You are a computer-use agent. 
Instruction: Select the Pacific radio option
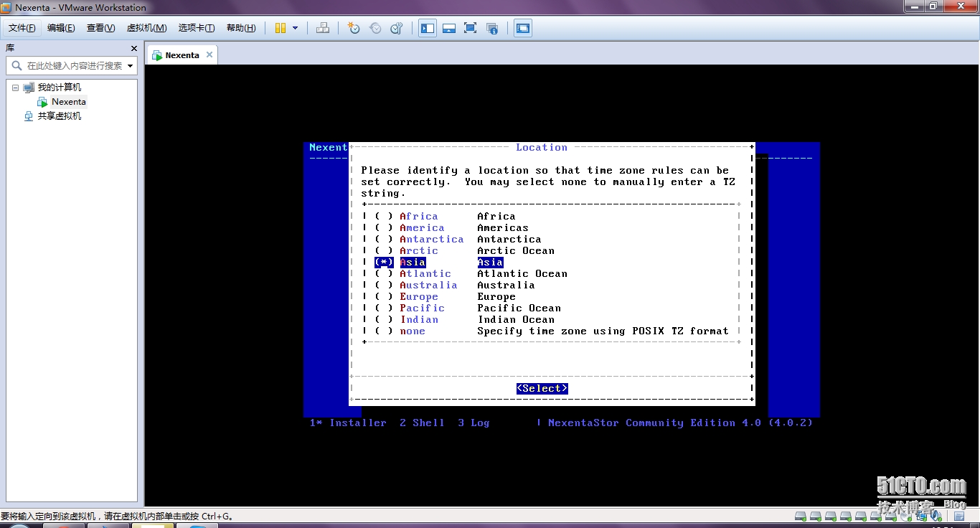(x=384, y=308)
